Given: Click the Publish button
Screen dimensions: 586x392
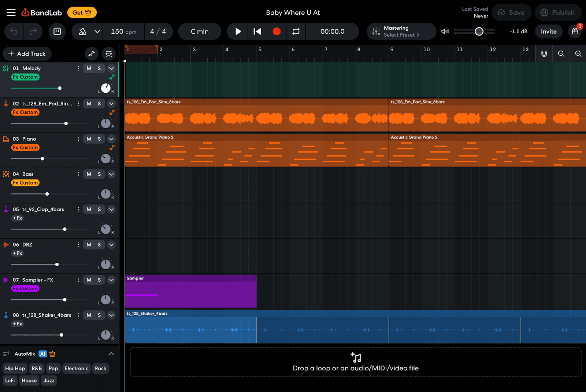Looking at the screenshot, I should coord(558,12).
